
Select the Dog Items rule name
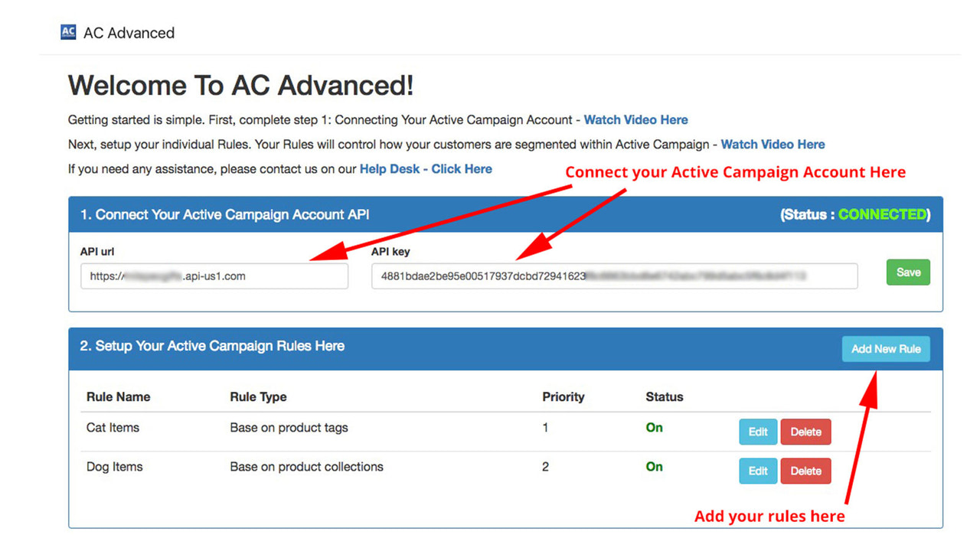(x=114, y=467)
